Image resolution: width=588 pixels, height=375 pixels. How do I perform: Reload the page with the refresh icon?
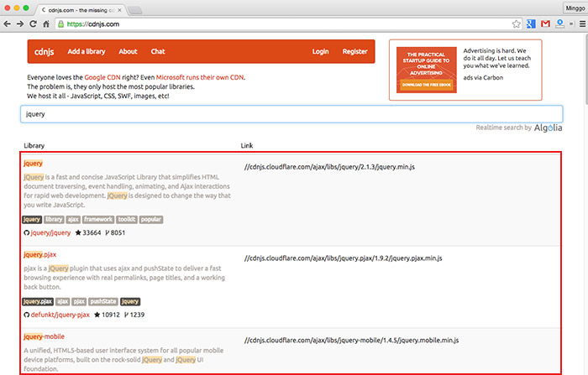pos(33,24)
